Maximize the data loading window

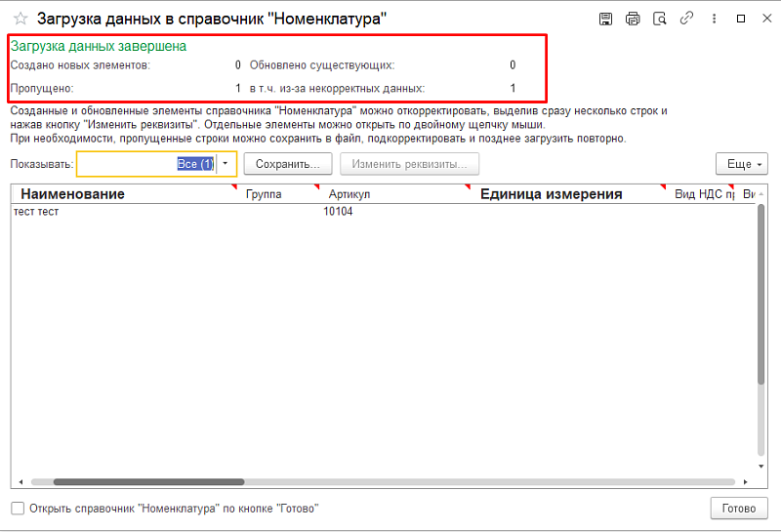tap(740, 19)
